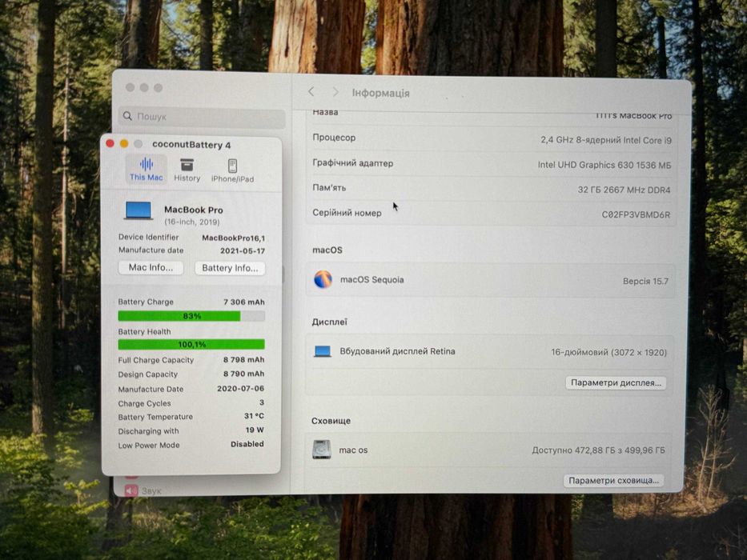Click the Low Power Mode Disabled value

pyautogui.click(x=247, y=444)
